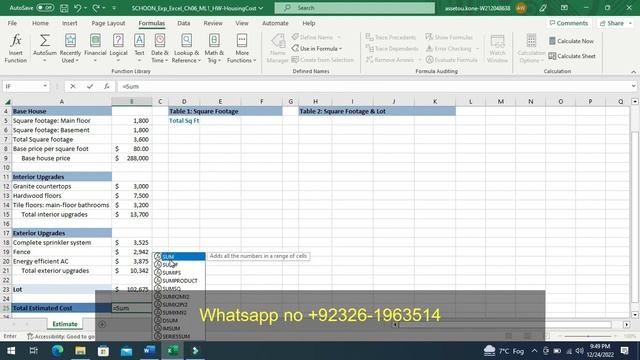The image size is (640, 360).
Task: Click Evaluate Formula
Action: [x=451, y=60]
